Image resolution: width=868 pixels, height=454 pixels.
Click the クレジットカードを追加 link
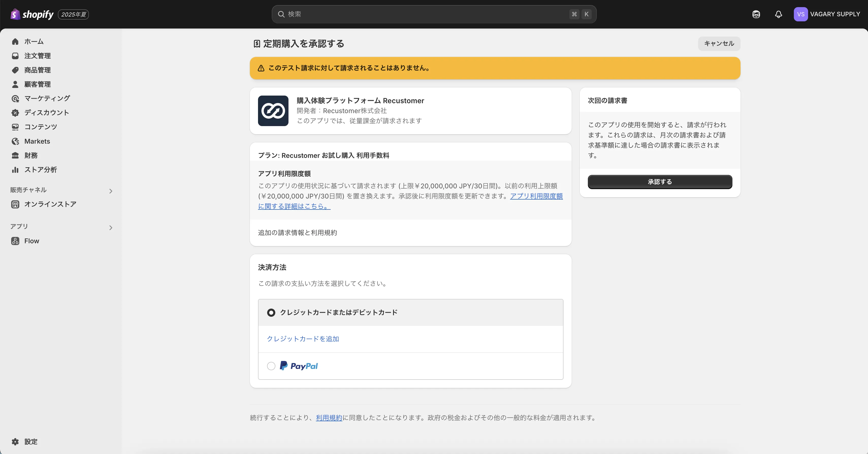click(x=303, y=339)
